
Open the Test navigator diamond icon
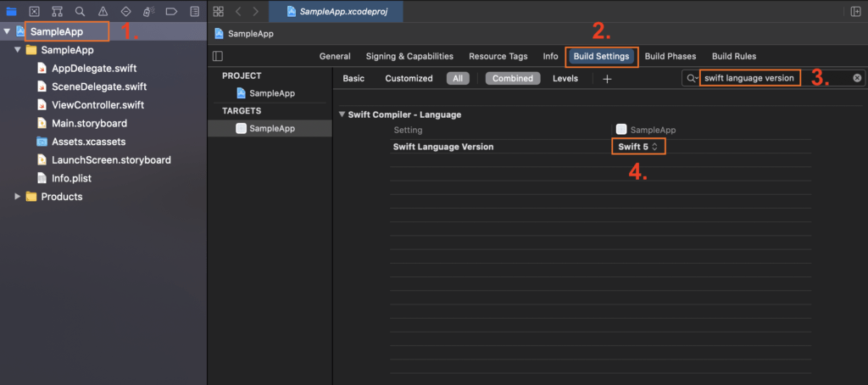125,11
